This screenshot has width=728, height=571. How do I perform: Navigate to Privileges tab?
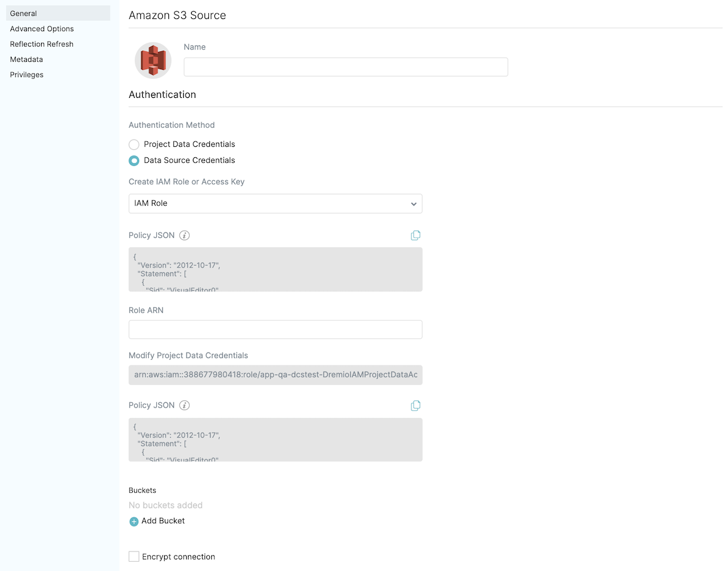pos(27,75)
